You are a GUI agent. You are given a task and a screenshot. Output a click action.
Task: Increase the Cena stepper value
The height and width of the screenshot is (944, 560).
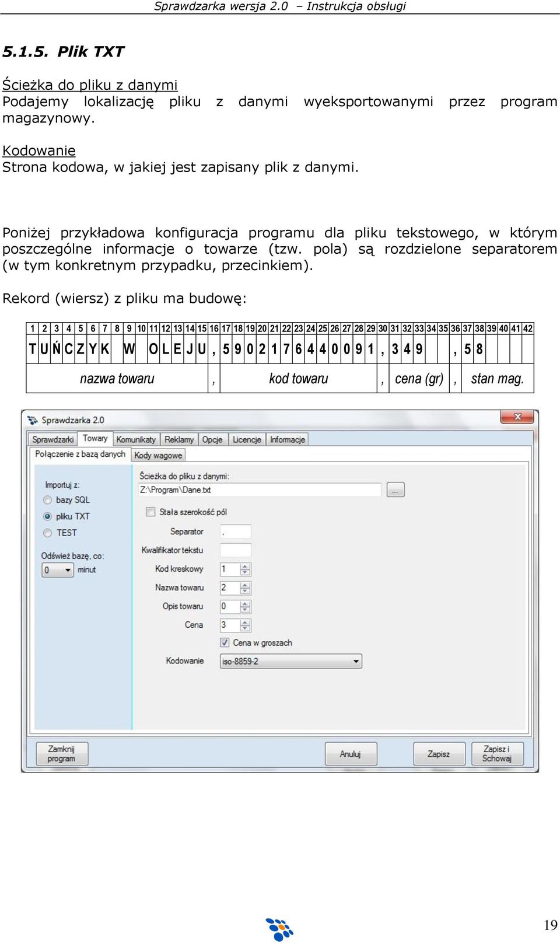click(246, 622)
